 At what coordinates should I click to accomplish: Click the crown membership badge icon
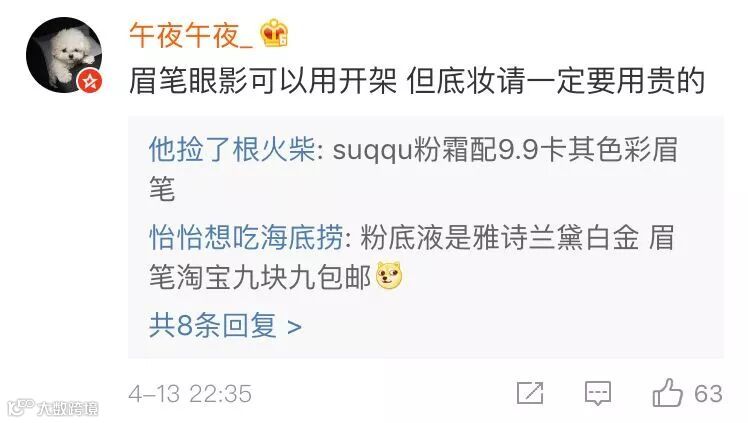(x=274, y=33)
